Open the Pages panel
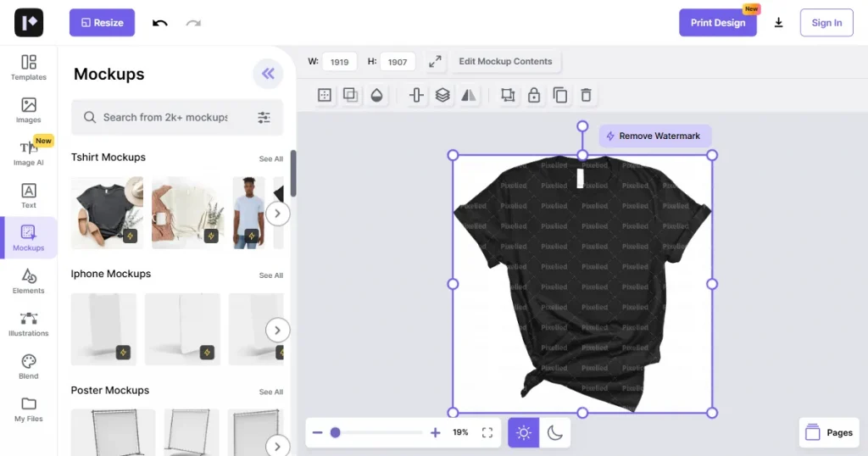The height and width of the screenshot is (456, 868). click(x=829, y=433)
